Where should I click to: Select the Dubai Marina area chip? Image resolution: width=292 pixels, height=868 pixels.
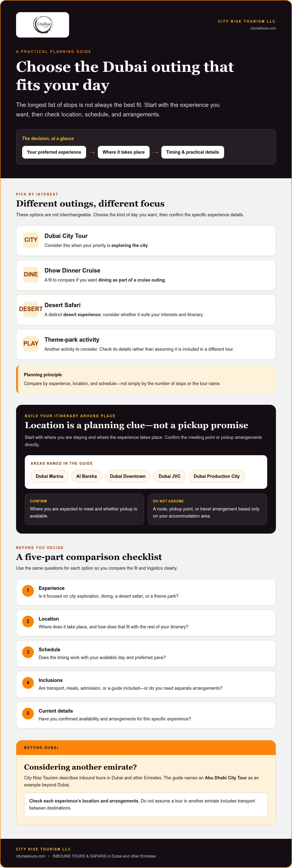click(x=49, y=476)
